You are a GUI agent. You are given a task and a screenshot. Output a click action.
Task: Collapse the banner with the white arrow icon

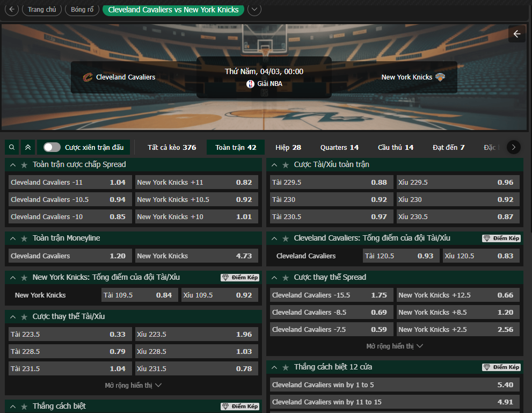[x=517, y=34]
